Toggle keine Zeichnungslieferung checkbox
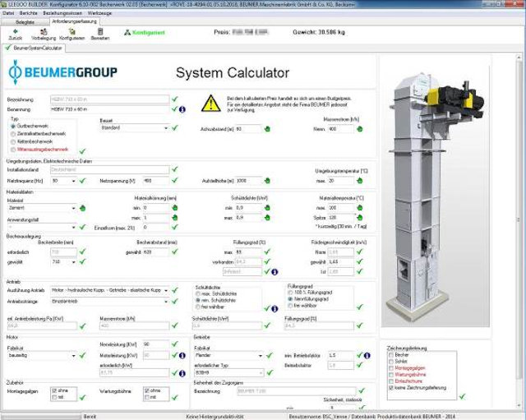 point(391,388)
